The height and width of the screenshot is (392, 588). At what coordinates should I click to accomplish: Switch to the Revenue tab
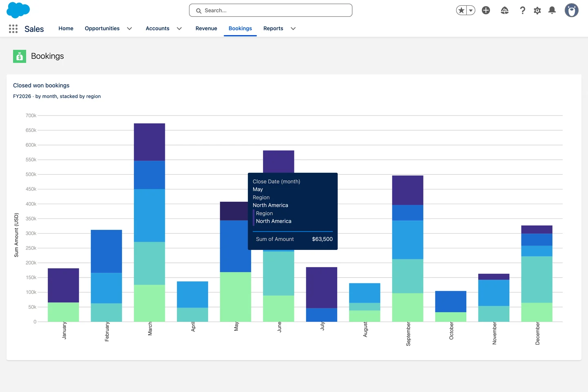pos(206,29)
